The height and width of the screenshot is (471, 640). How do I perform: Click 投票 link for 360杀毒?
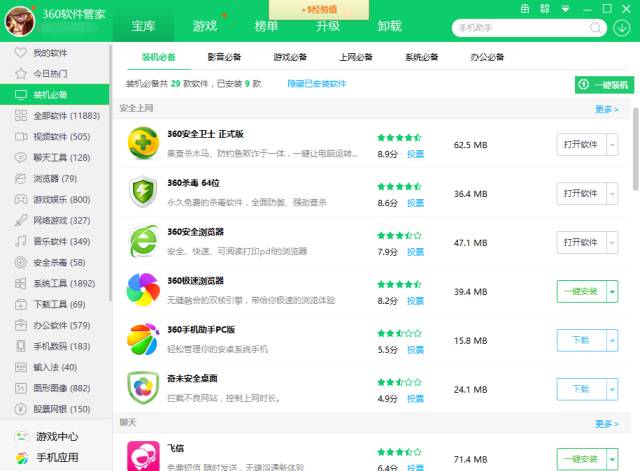point(416,203)
